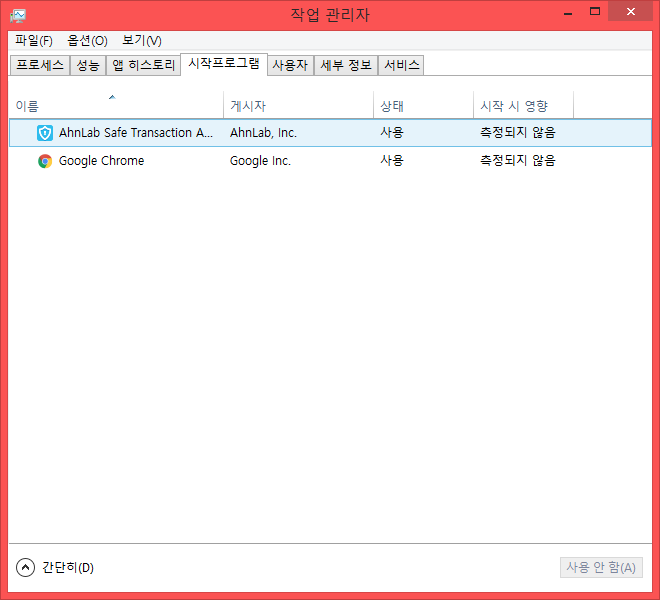Sort by the 게시자 column header
The width and height of the screenshot is (660, 600).
coord(298,105)
